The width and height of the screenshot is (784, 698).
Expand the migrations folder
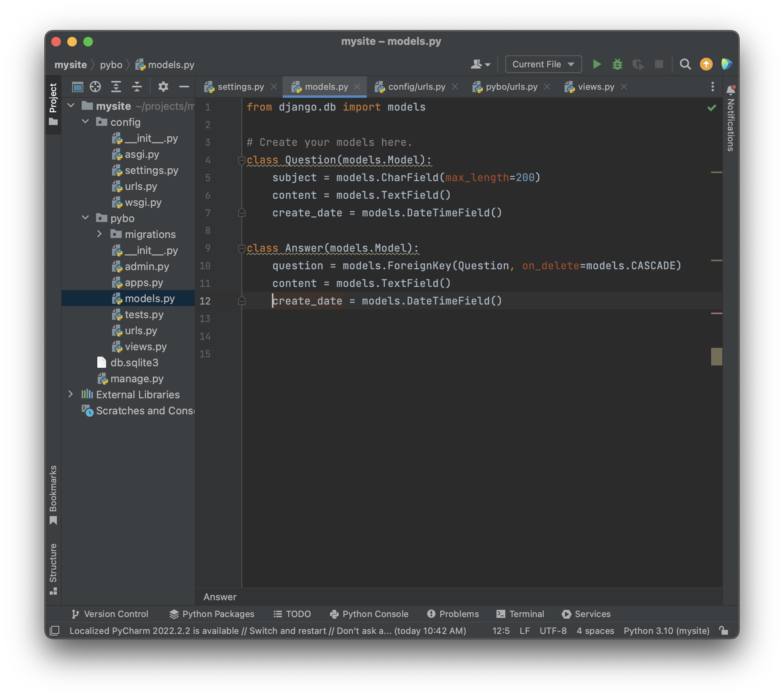(100, 234)
